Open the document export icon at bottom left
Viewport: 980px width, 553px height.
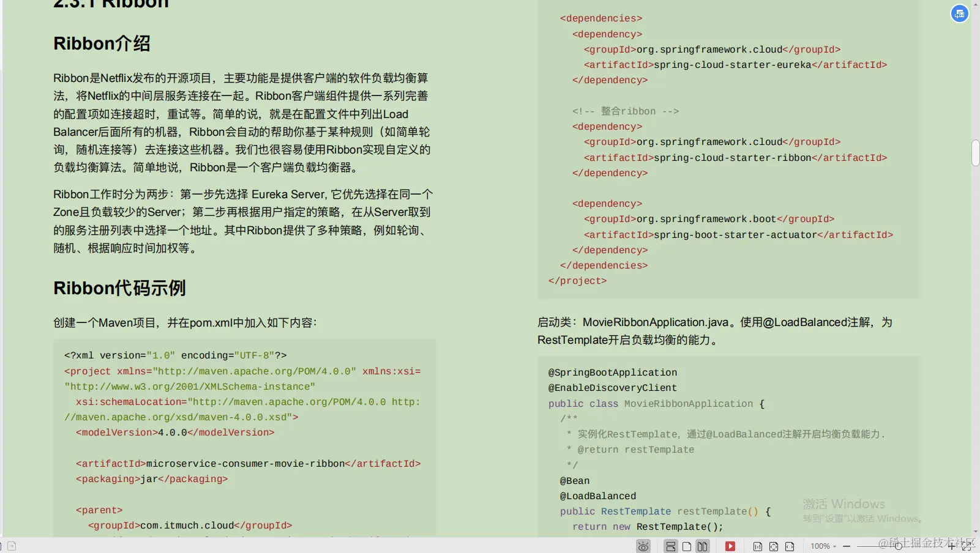[x=12, y=546]
